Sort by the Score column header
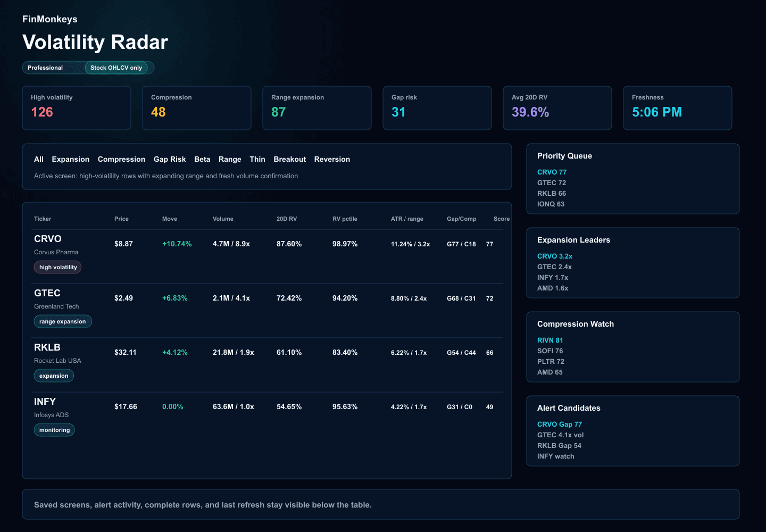Screen dimensions: 766x532 click(x=502, y=219)
